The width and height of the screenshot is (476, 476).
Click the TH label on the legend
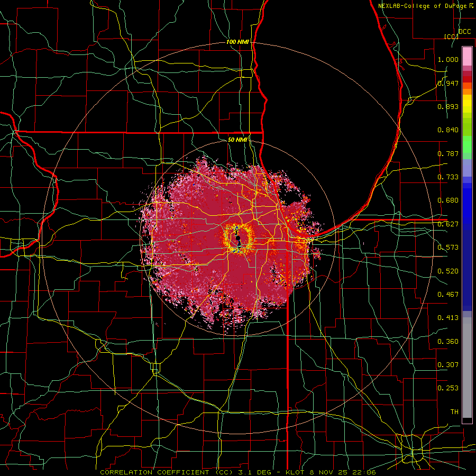(x=454, y=412)
